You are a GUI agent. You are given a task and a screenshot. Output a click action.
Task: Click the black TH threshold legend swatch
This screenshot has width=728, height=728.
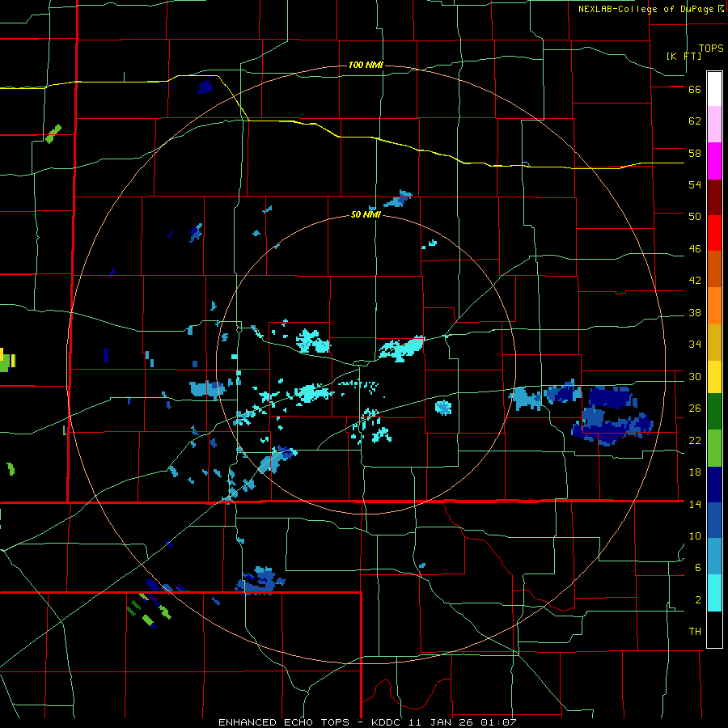(x=714, y=629)
